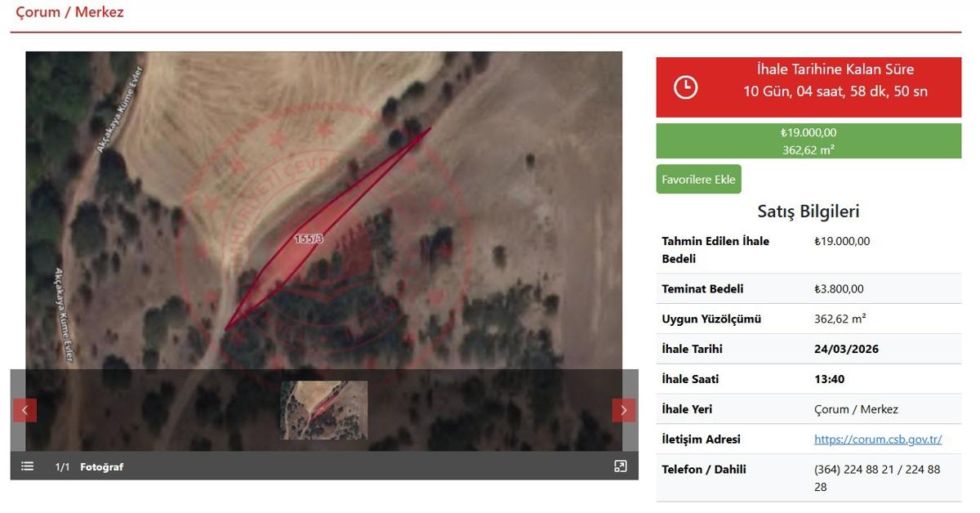
Task: Select the parcel photo thumbnail
Action: click(x=324, y=410)
